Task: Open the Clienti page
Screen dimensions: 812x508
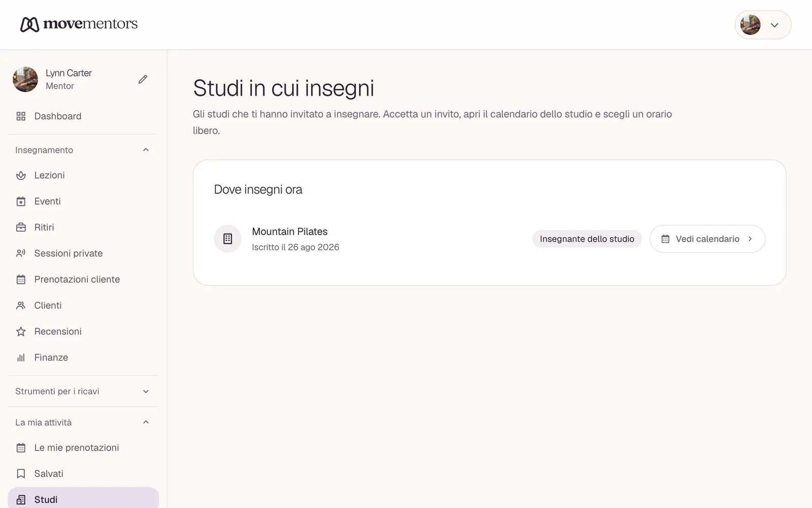Action: coord(83,305)
